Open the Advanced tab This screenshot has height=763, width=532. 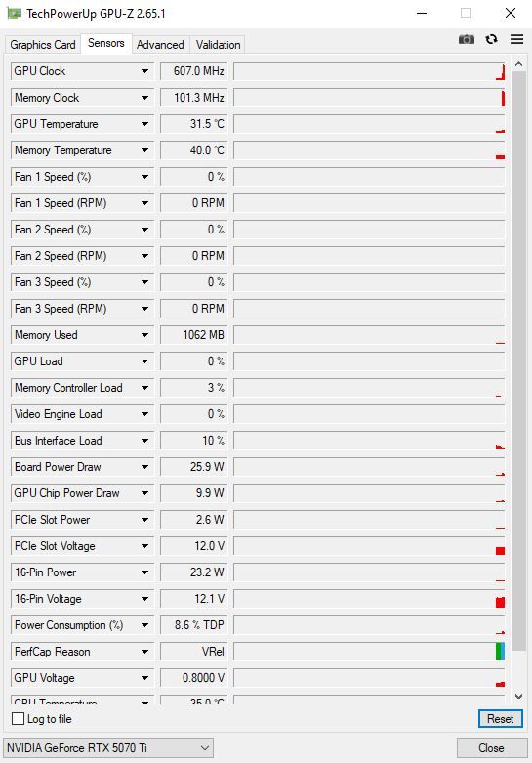point(160,45)
